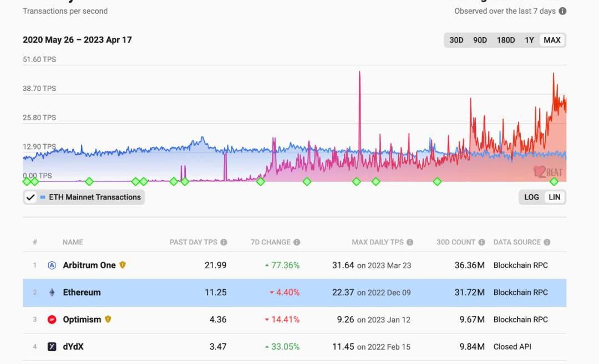Switch chart scale to LIN
The height and width of the screenshot is (364, 599).
pyautogui.click(x=554, y=197)
